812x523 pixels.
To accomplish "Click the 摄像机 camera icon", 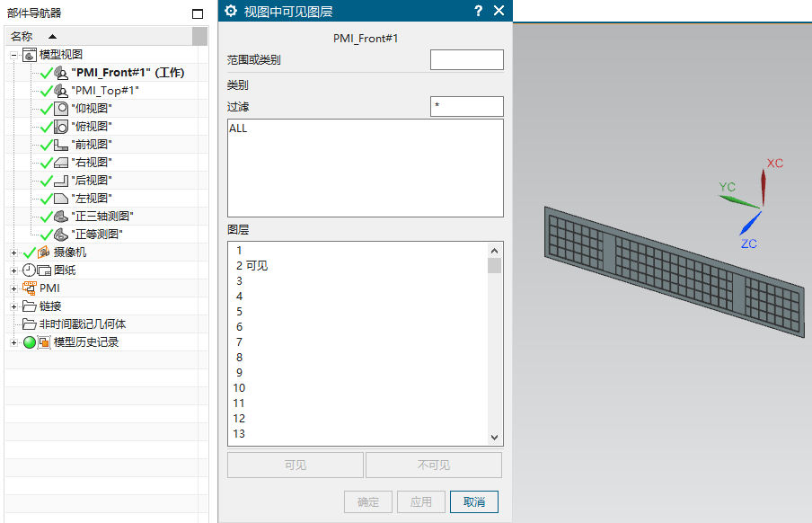I will pyautogui.click(x=43, y=253).
